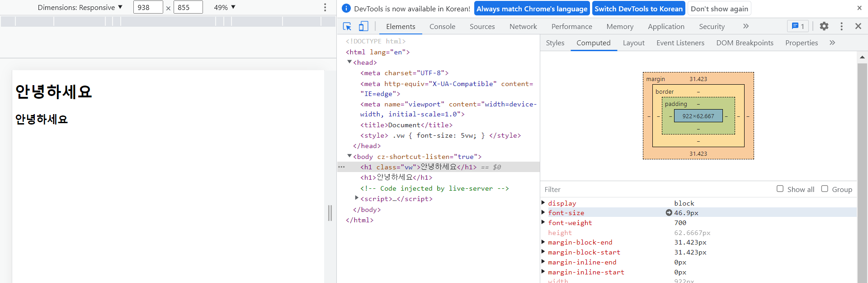This screenshot has height=283, width=868.
Task: Click Switch DevTools to Korean button
Action: point(638,9)
